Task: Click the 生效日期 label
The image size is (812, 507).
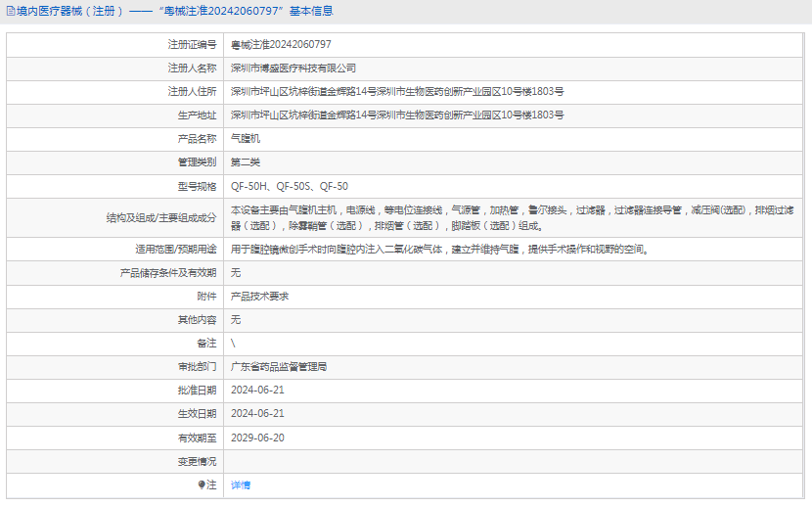Action: pyautogui.click(x=197, y=414)
